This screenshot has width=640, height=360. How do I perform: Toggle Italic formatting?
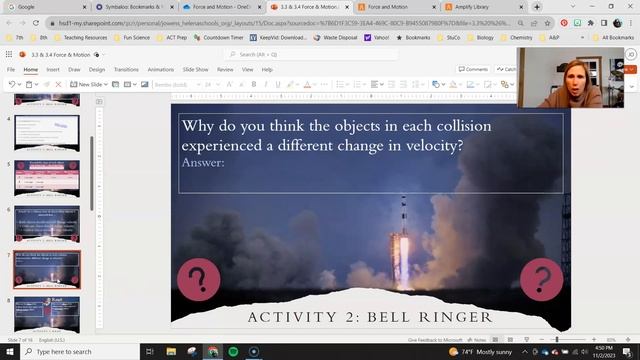point(266,84)
